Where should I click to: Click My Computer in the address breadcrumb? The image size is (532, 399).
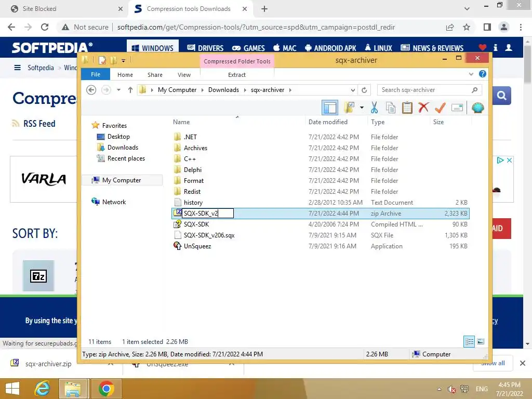pyautogui.click(x=177, y=90)
